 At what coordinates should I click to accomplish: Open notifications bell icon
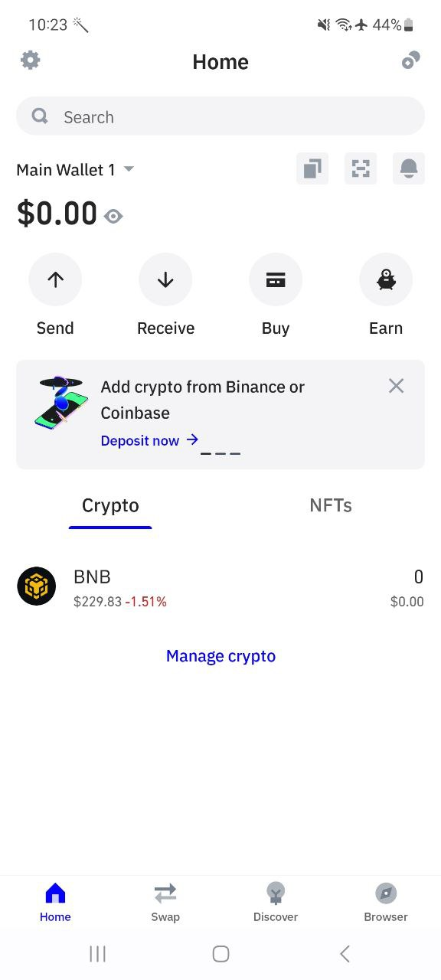[x=409, y=168]
